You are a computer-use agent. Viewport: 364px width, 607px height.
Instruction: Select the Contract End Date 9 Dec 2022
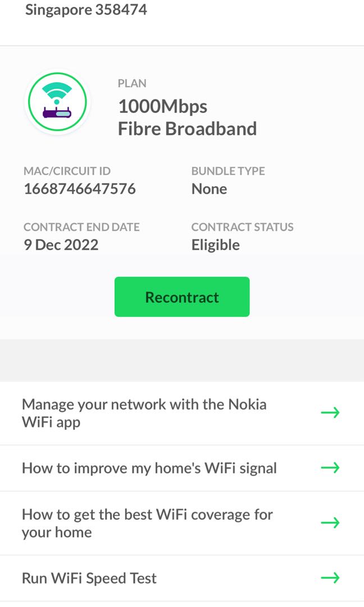point(61,244)
